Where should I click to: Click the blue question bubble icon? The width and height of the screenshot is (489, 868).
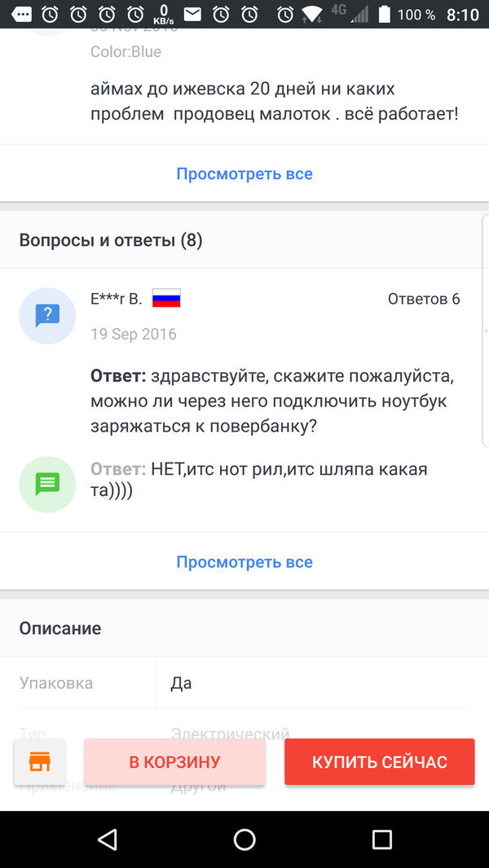46,315
